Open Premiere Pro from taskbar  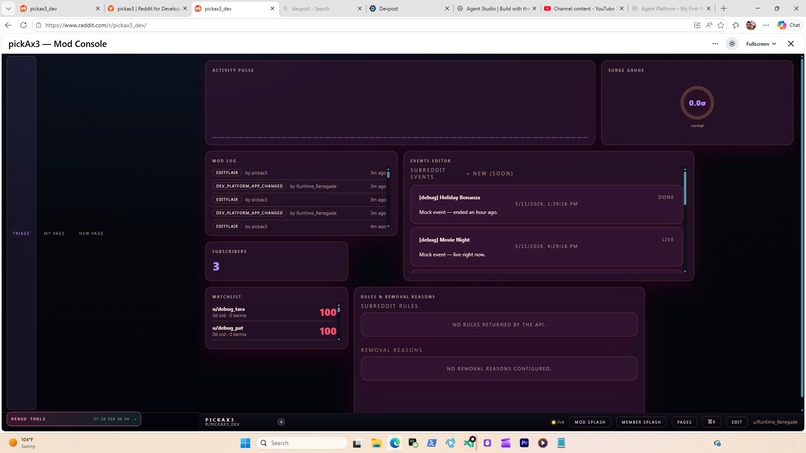click(x=524, y=443)
